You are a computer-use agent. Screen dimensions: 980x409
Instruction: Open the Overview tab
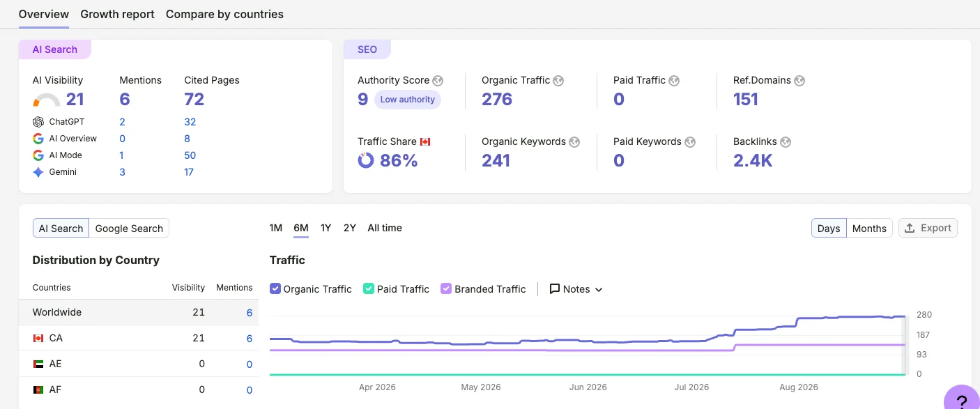44,14
